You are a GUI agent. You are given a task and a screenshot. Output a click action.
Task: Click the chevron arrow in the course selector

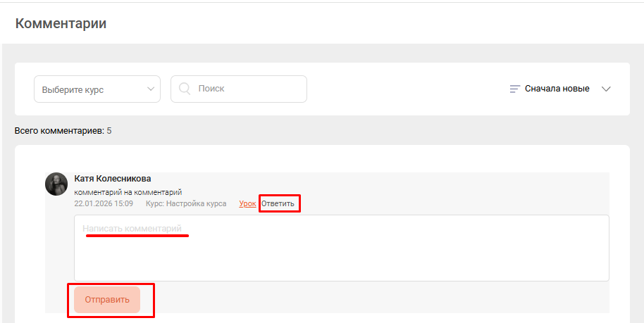click(151, 89)
